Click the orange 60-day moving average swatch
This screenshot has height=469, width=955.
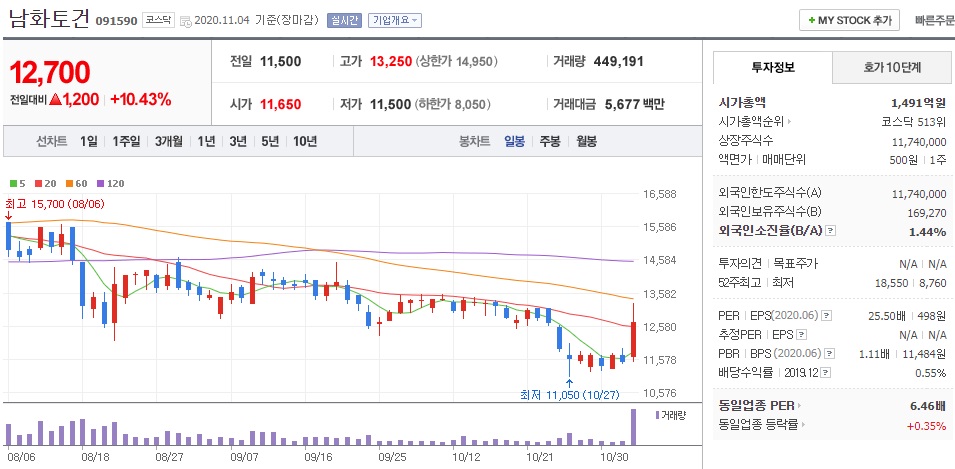(70, 183)
